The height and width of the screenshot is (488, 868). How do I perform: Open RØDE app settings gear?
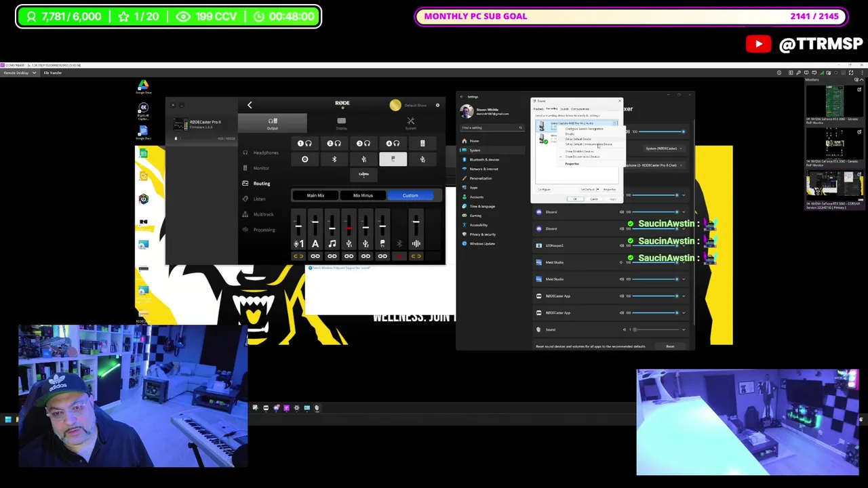(437, 105)
